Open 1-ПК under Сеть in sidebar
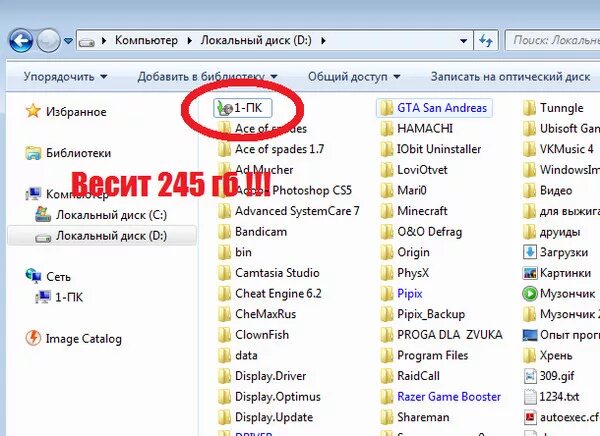This screenshot has width=600, height=436. tap(69, 297)
